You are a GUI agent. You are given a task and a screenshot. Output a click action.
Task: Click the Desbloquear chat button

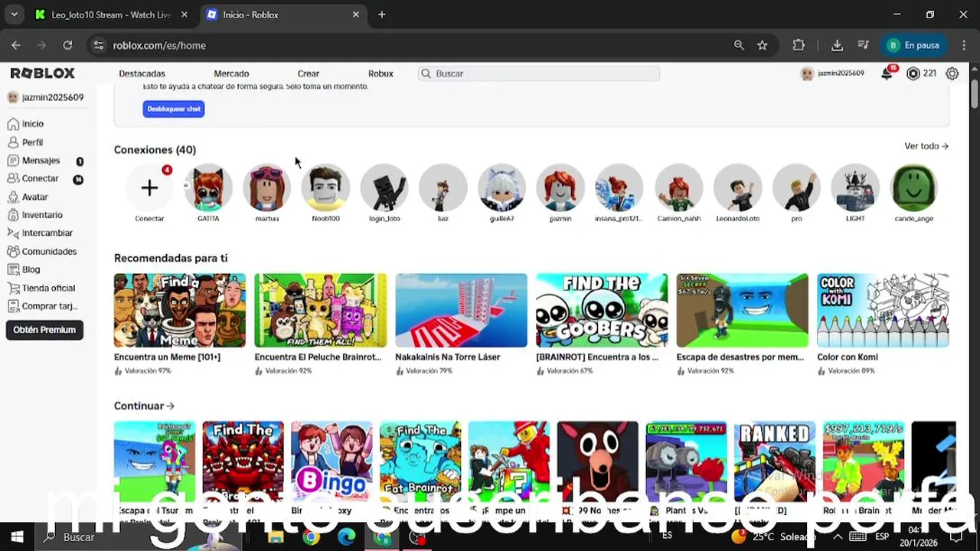pyautogui.click(x=173, y=109)
